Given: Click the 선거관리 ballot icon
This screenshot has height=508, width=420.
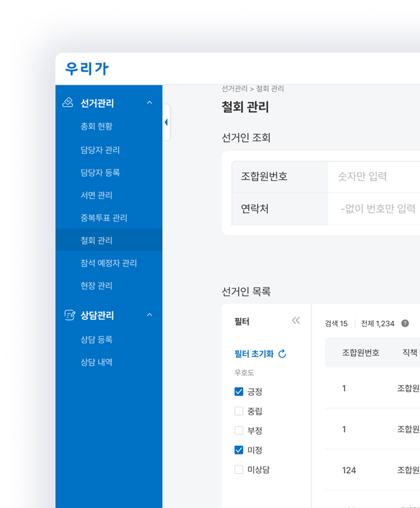Looking at the screenshot, I should [68, 103].
